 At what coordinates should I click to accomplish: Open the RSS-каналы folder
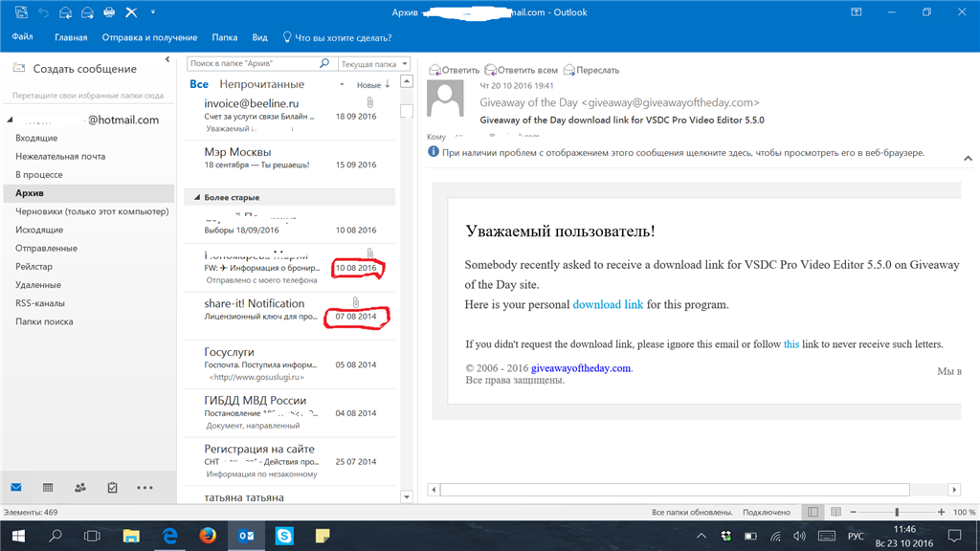[40, 303]
